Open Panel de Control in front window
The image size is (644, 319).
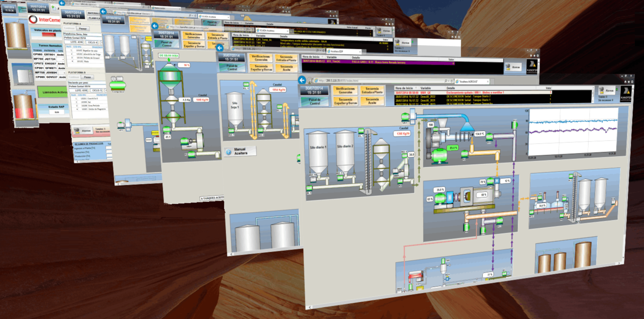(314, 101)
